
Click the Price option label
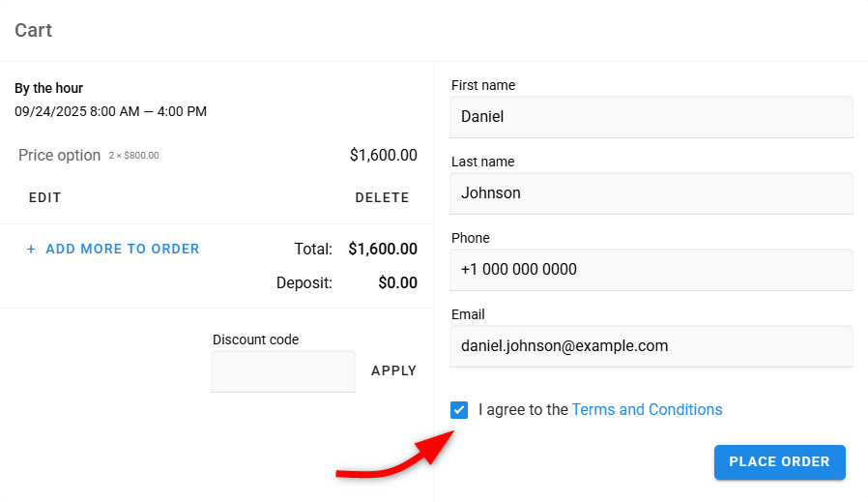click(59, 155)
